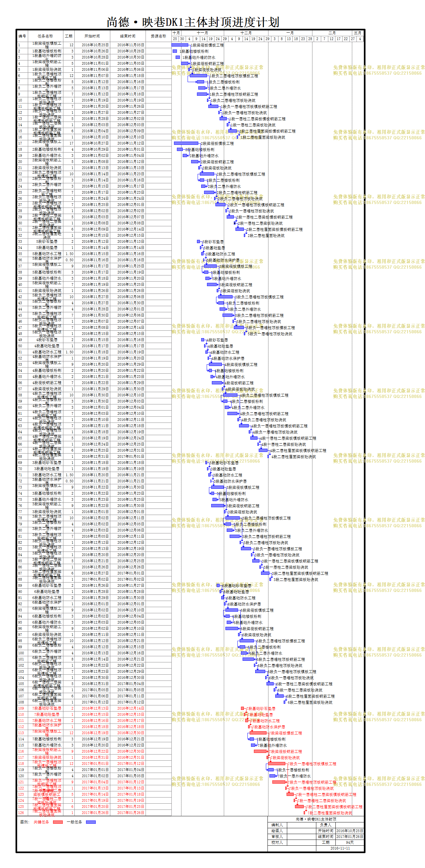Click the title block end date 2017年01月26日
Screen dimensions: 425x868
point(350,837)
